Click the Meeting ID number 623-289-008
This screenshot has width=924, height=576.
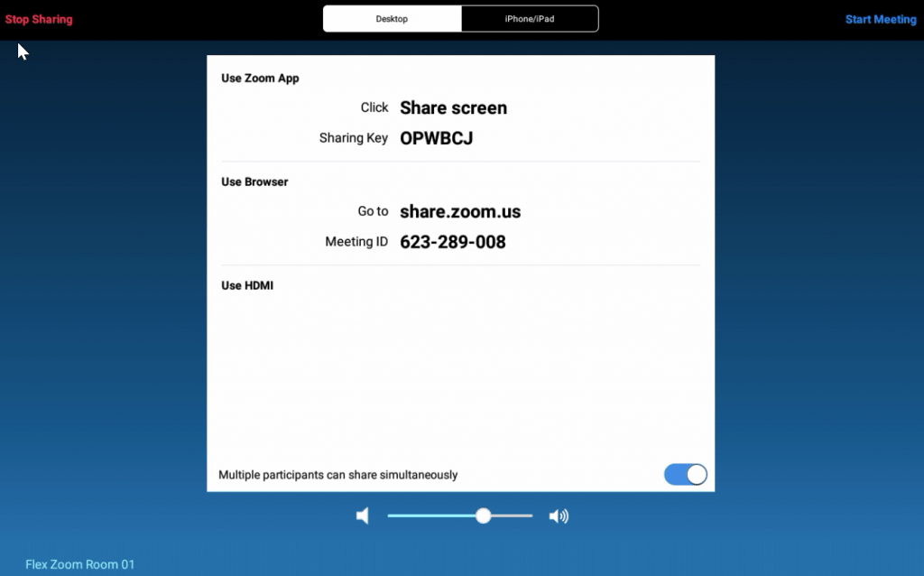click(x=453, y=242)
